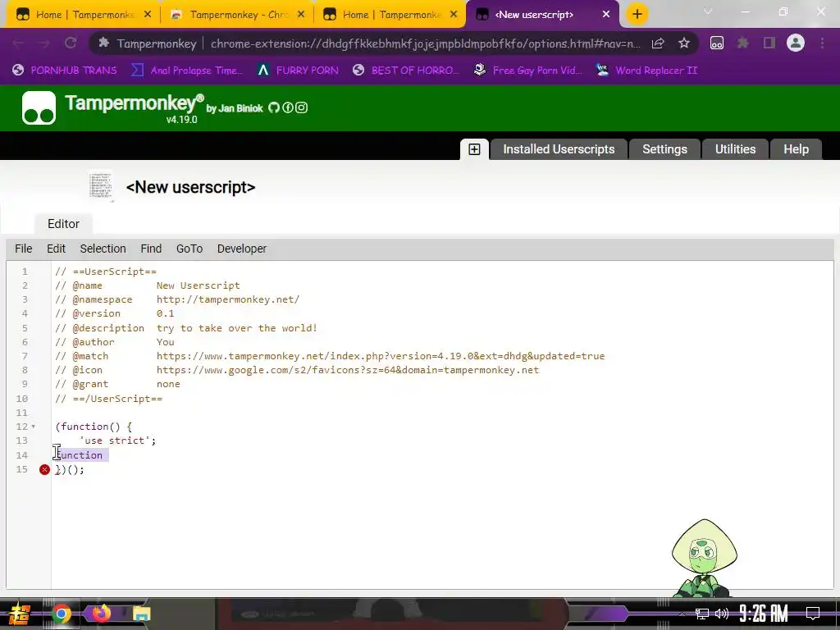Screen dimensions: 840x630
Task: Click line 14 'function' text in editor
Action: click(x=80, y=454)
